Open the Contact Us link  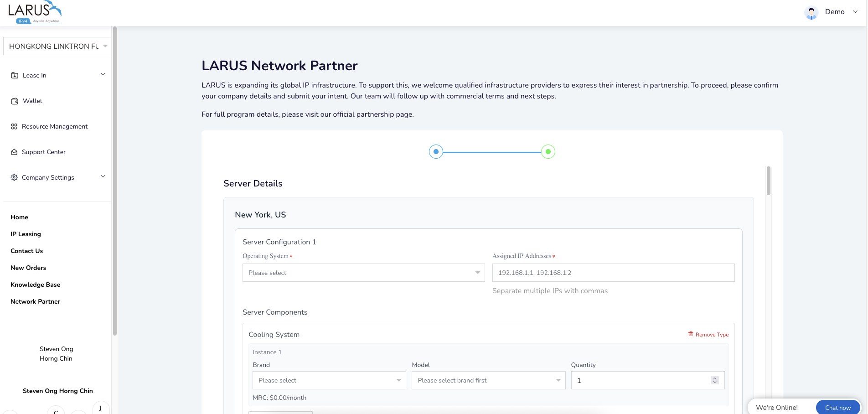click(x=26, y=251)
